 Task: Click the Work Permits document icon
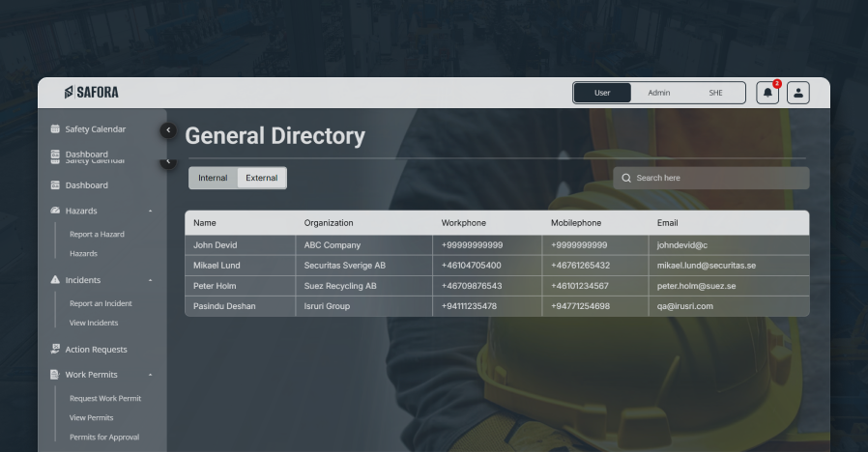point(55,375)
